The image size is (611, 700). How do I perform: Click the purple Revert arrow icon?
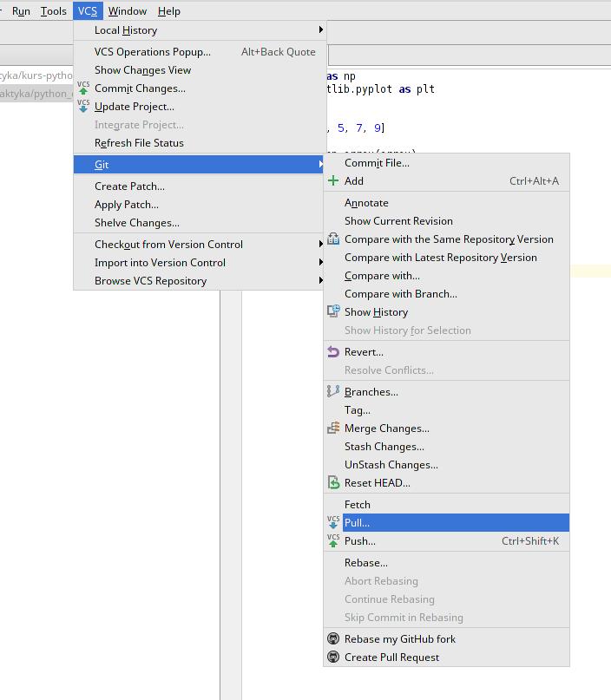point(333,352)
